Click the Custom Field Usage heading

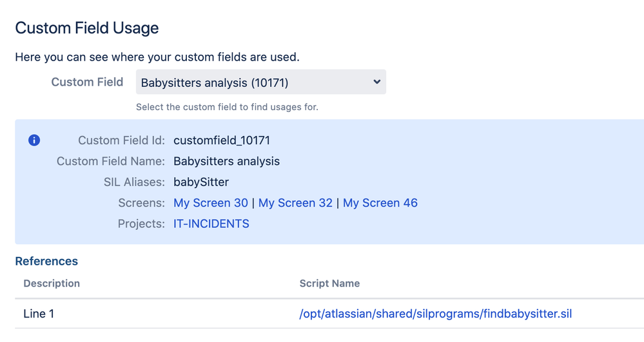(87, 28)
